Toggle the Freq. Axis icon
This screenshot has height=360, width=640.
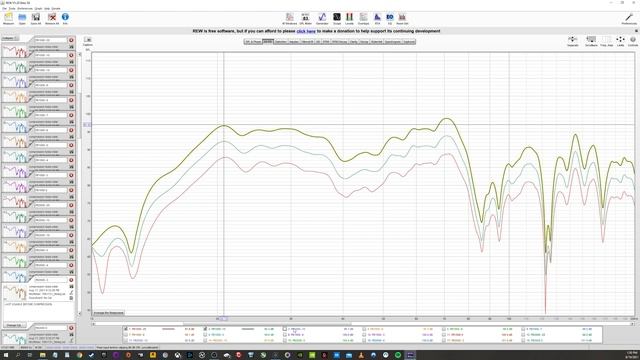pyautogui.click(x=607, y=41)
